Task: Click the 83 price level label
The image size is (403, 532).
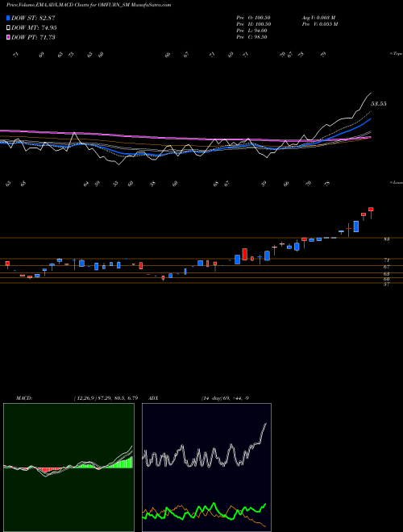Action: point(386,239)
